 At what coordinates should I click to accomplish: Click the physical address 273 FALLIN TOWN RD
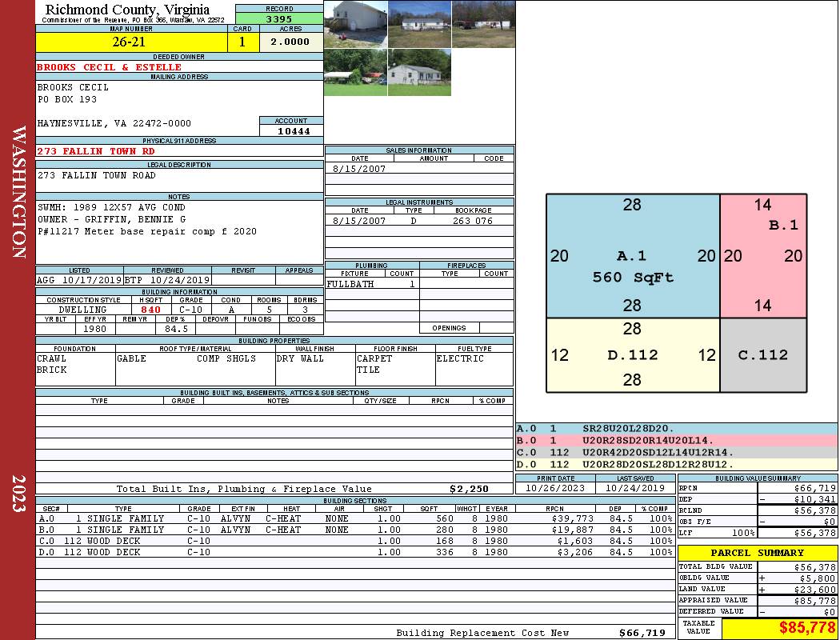tap(96, 151)
